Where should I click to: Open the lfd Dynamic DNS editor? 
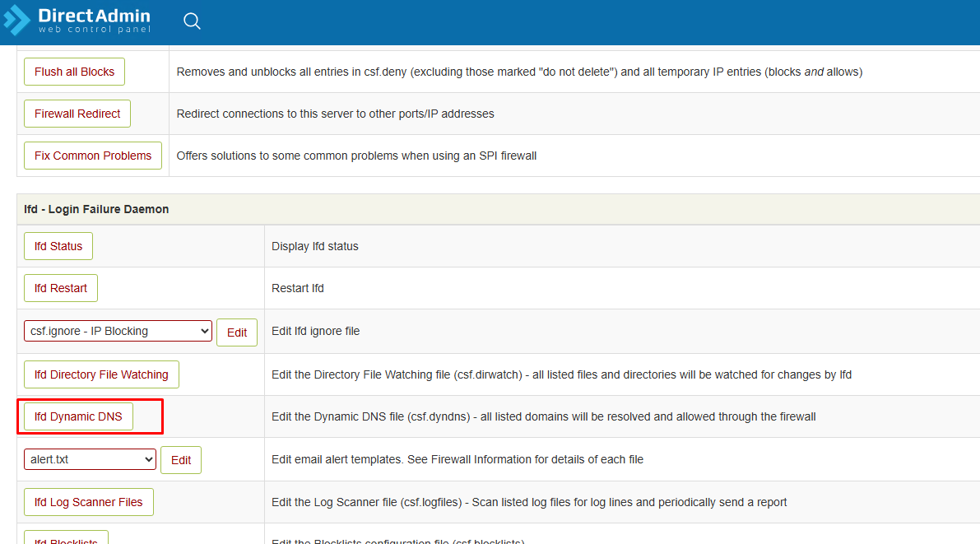click(x=78, y=416)
